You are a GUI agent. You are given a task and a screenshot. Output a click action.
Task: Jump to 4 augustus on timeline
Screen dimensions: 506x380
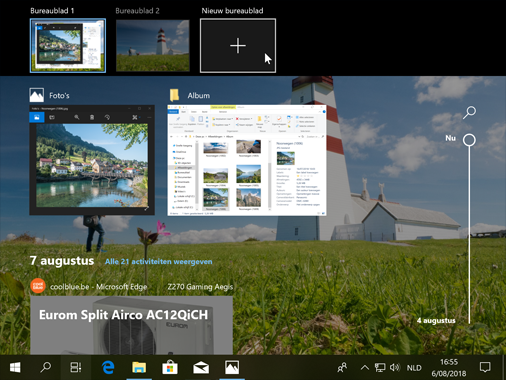tap(436, 320)
